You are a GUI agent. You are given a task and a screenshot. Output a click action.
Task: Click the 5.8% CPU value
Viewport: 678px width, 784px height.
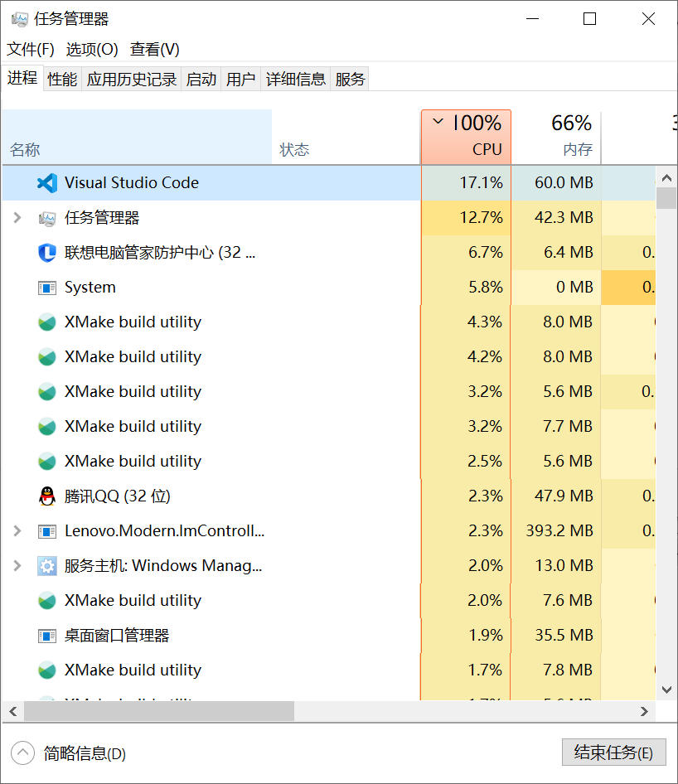(486, 287)
